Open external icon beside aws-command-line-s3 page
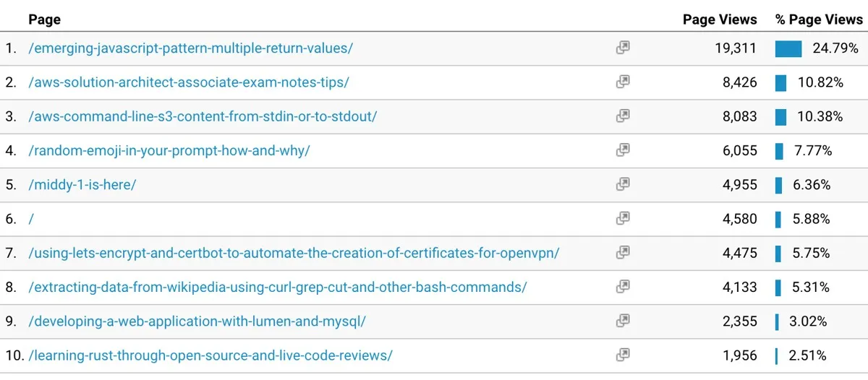 (622, 116)
